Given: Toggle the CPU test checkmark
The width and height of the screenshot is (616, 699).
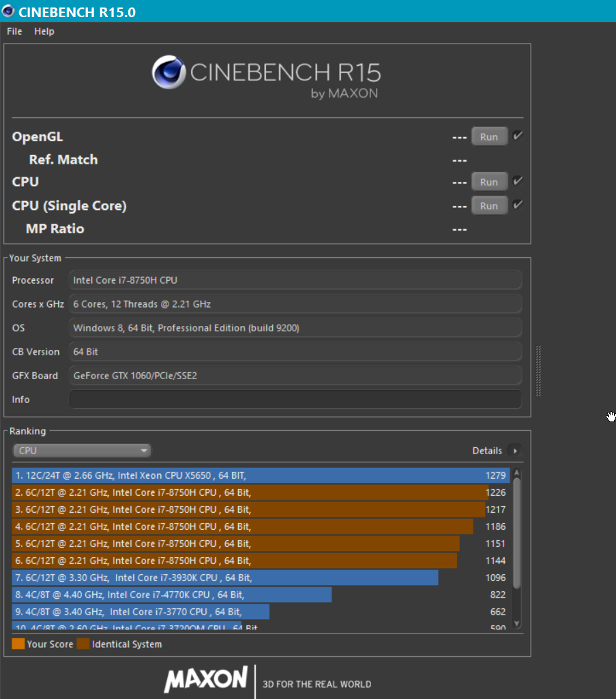Looking at the screenshot, I should 517,181.
